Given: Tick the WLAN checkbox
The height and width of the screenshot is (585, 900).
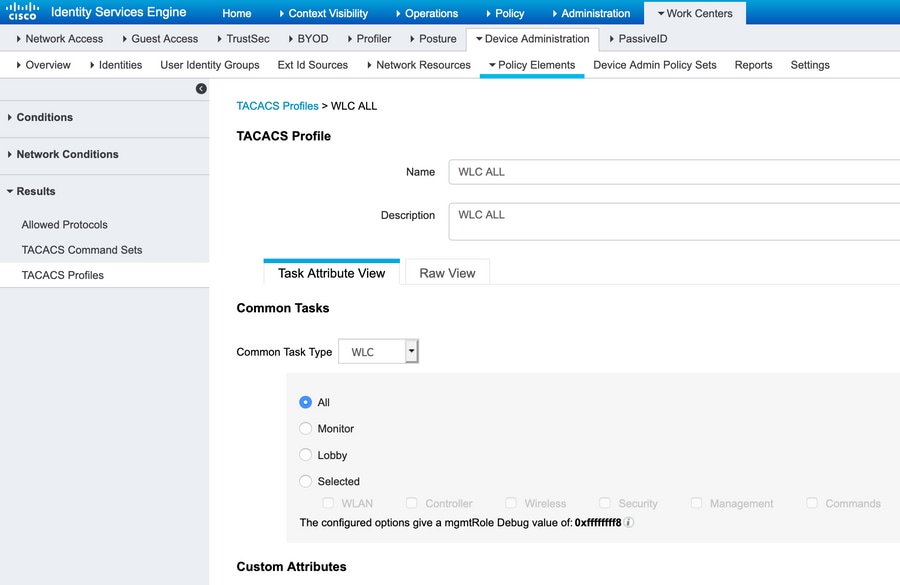Looking at the screenshot, I should [328, 503].
